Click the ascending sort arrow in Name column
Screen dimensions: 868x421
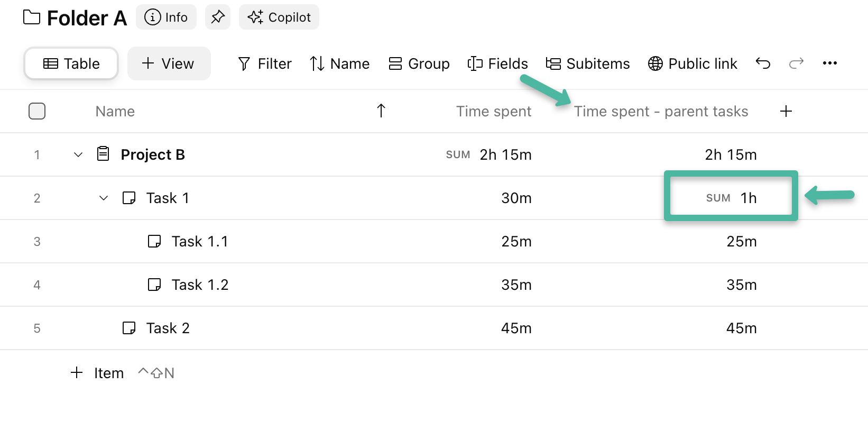point(381,111)
